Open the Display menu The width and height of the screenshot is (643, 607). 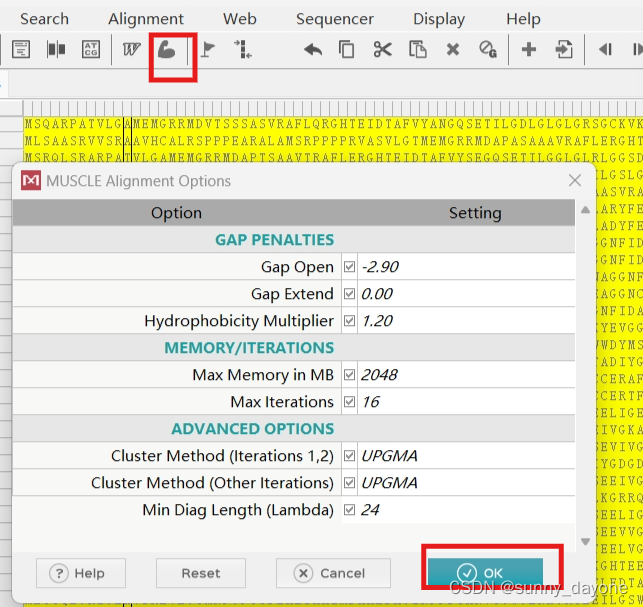click(439, 19)
